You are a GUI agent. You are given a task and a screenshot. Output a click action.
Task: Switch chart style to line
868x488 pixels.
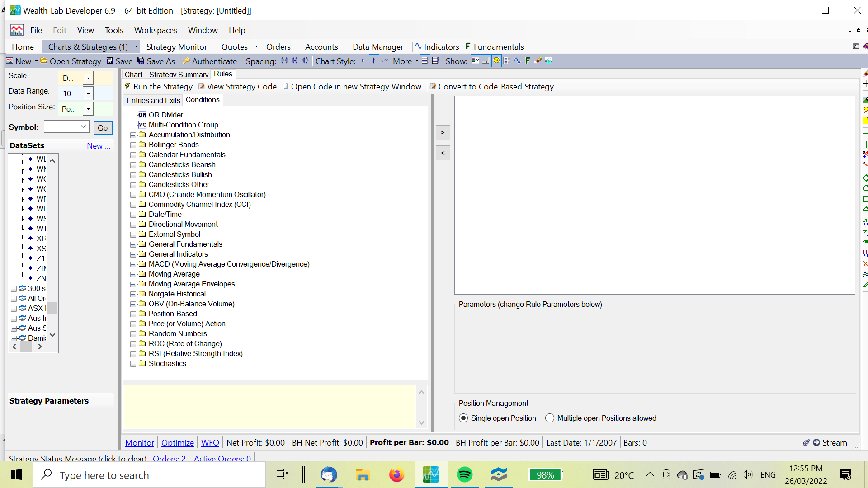tap(384, 61)
